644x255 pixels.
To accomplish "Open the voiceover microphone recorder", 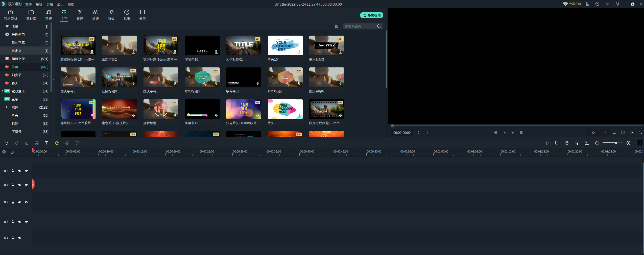I will pyautogui.click(x=567, y=143).
